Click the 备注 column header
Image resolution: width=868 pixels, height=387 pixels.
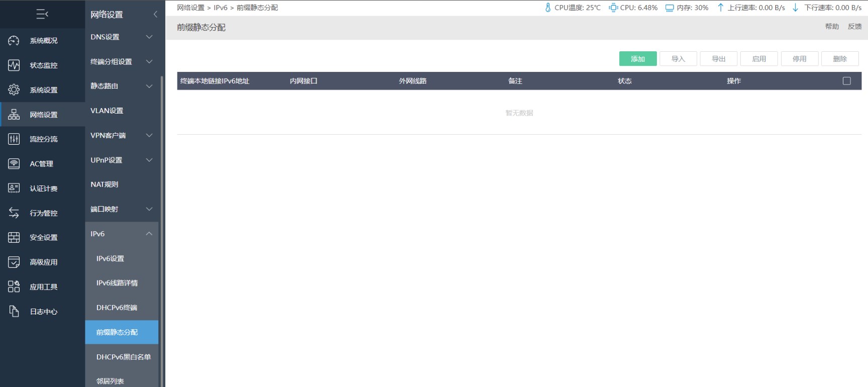click(515, 81)
